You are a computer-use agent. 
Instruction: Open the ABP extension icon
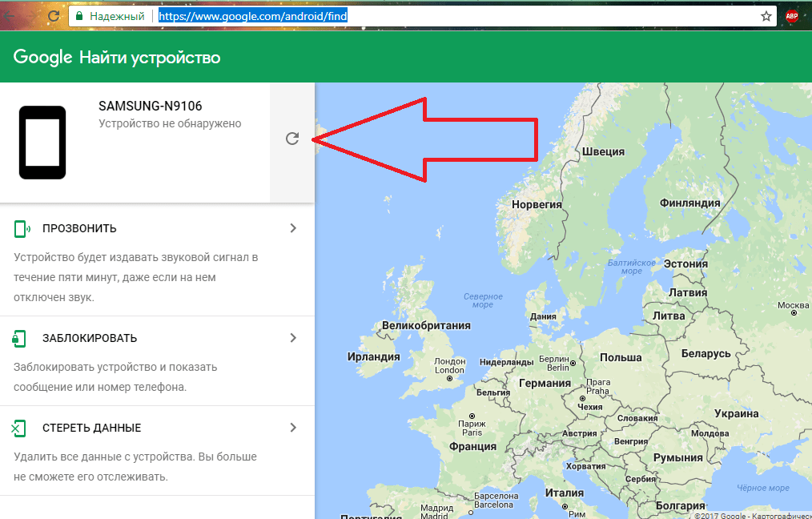tap(791, 16)
